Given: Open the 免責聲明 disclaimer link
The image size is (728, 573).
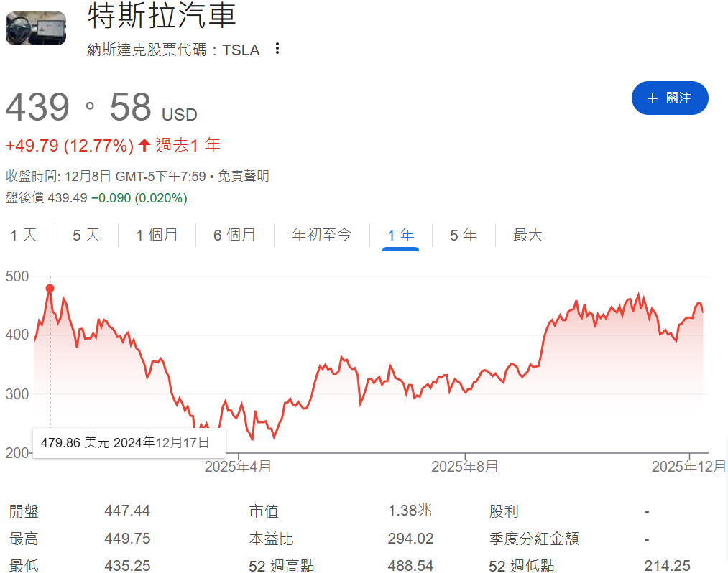Looking at the screenshot, I should [x=243, y=175].
